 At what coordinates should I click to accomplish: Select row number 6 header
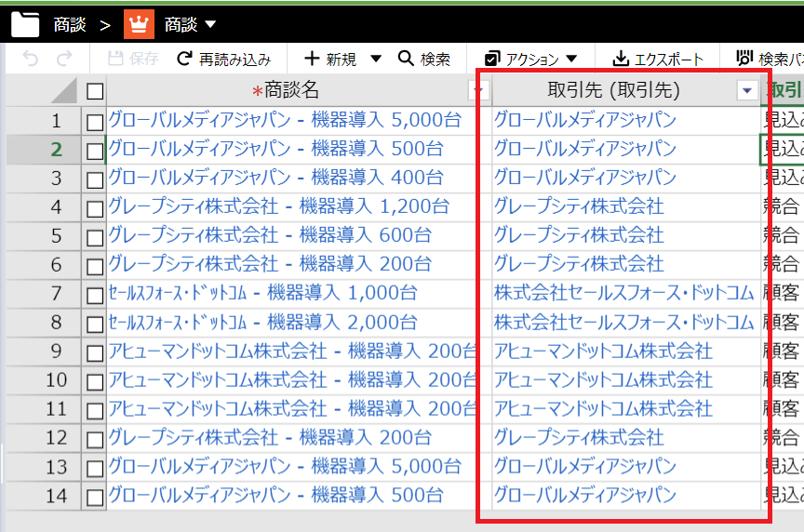(x=57, y=265)
